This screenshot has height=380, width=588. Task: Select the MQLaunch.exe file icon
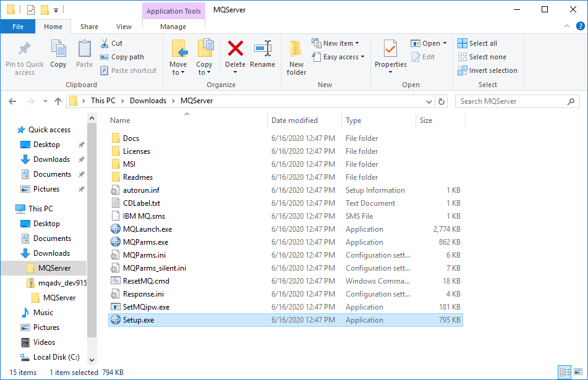pos(116,229)
